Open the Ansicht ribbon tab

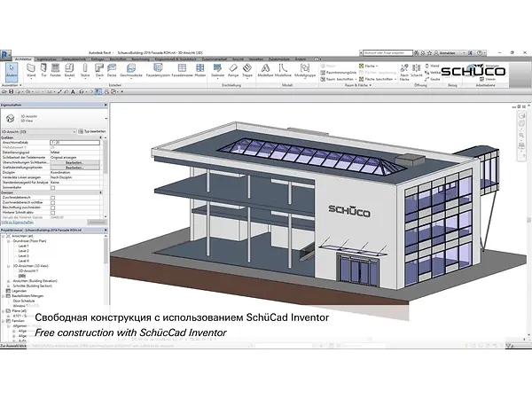pos(238,59)
